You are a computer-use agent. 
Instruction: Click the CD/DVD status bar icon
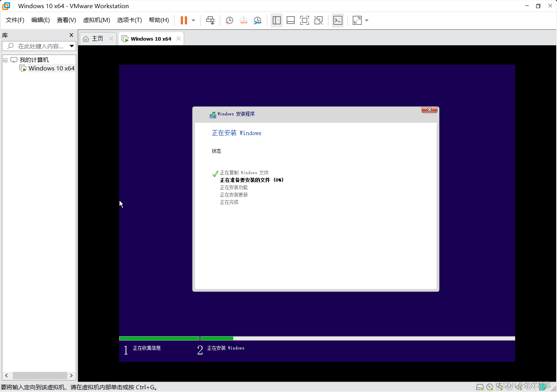click(x=490, y=387)
